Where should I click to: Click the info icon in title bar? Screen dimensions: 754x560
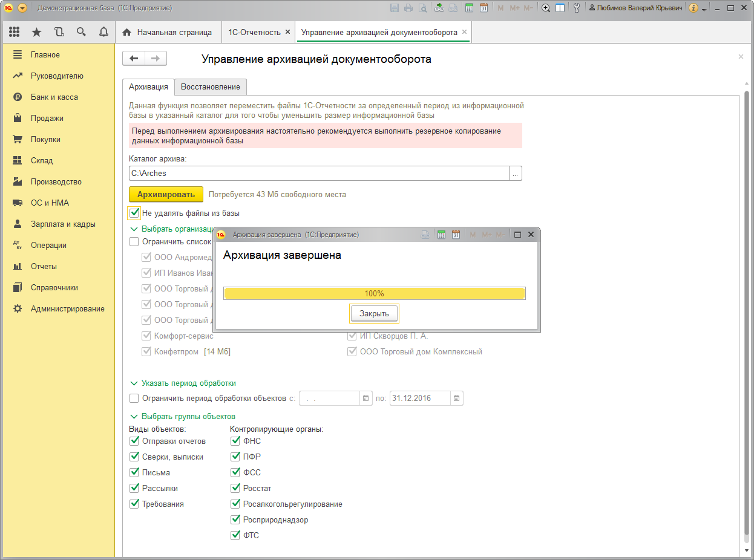(x=693, y=8)
